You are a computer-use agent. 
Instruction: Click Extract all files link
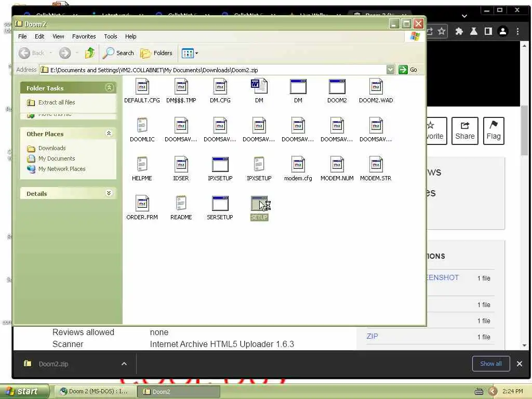[57, 102]
